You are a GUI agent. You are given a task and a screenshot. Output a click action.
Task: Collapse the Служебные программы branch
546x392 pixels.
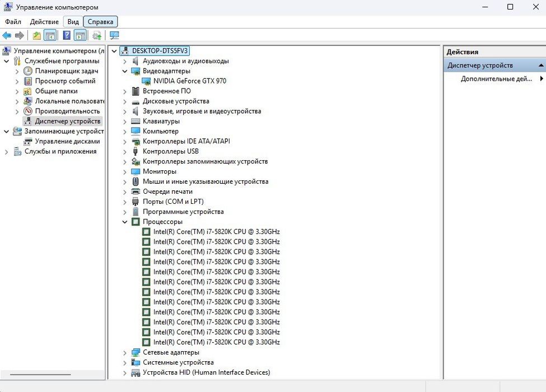[6, 61]
